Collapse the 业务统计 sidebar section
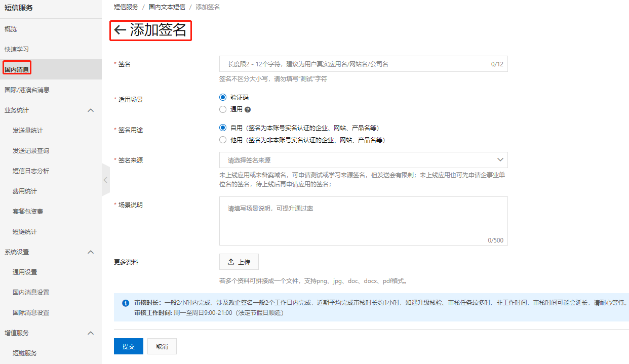Screen dimensions: 629x364 [x=91, y=110]
